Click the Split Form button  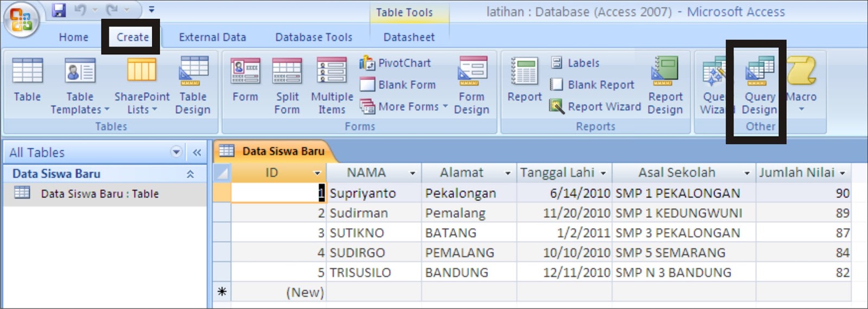[x=287, y=86]
